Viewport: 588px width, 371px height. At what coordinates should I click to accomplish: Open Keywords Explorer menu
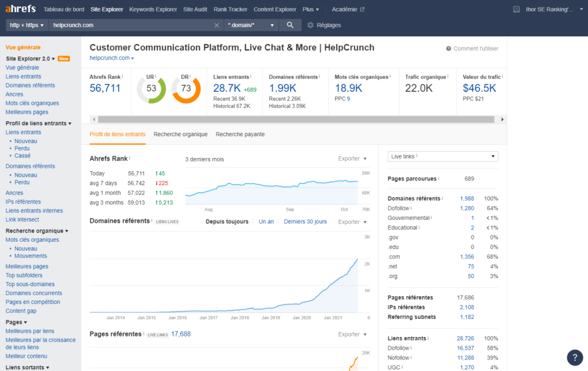pos(153,9)
